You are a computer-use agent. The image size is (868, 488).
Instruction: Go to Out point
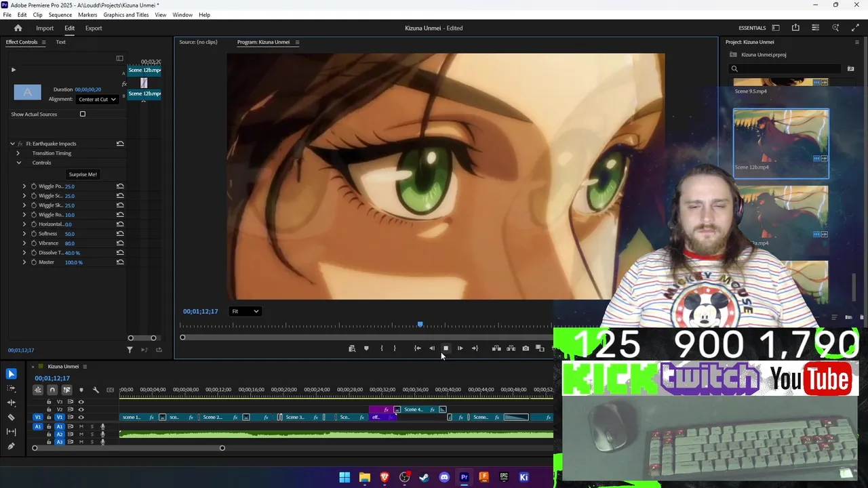point(475,348)
